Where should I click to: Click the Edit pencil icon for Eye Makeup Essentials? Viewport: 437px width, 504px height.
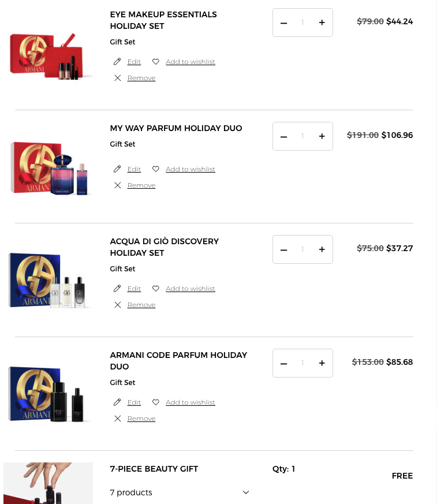coord(117,62)
